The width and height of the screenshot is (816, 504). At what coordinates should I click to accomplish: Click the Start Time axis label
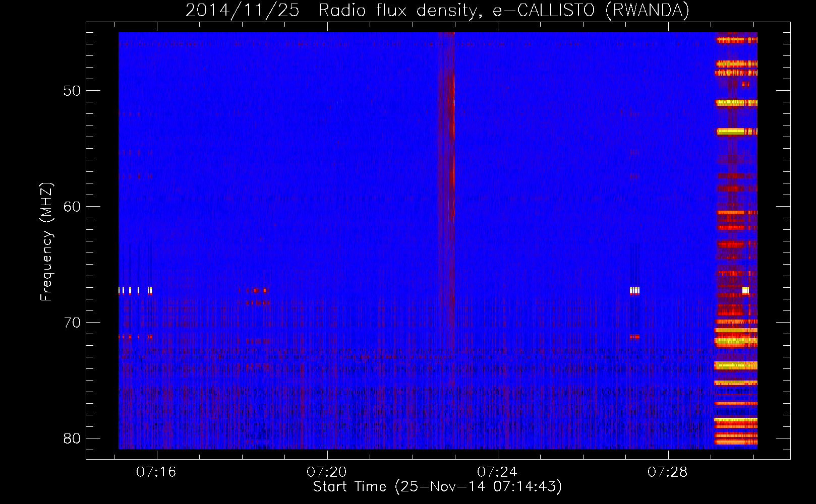pos(437,487)
